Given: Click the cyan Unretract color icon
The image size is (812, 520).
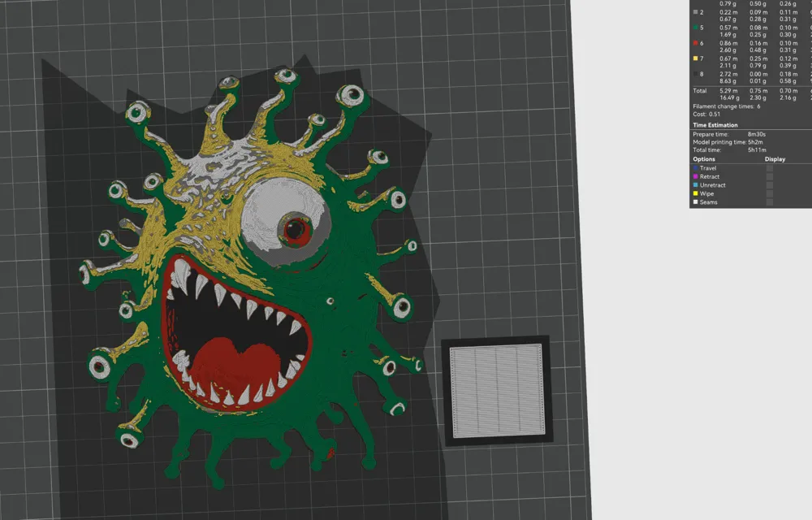Looking at the screenshot, I should pos(696,185).
